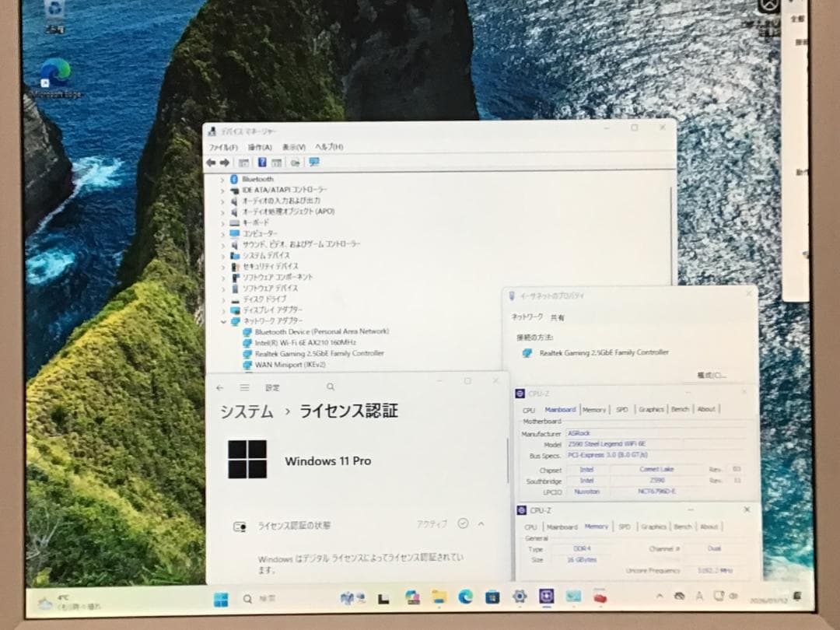Click the blue help icon in Device Manager toolbar
Image resolution: width=840 pixels, height=630 pixels.
262,163
